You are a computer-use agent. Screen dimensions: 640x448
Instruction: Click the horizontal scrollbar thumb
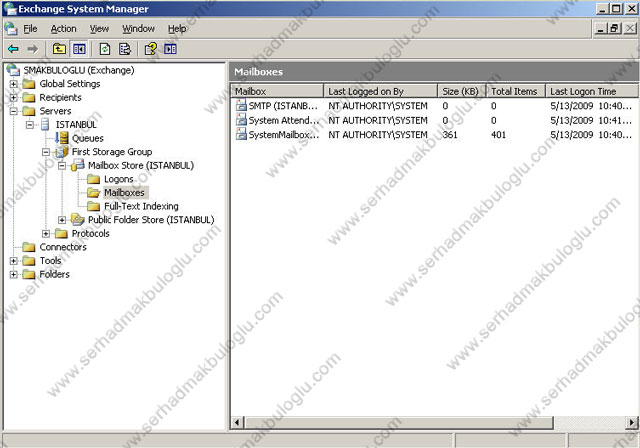pyautogui.click(x=398, y=422)
